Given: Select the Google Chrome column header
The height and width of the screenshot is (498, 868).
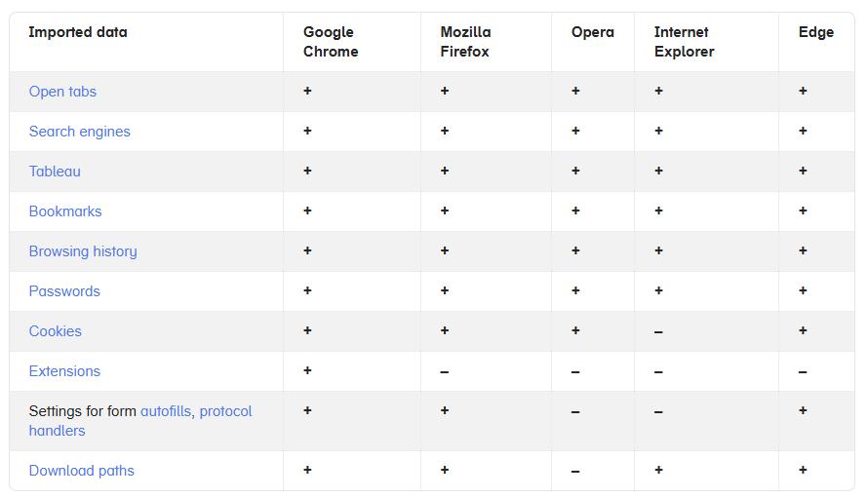Looking at the screenshot, I should pos(331,42).
